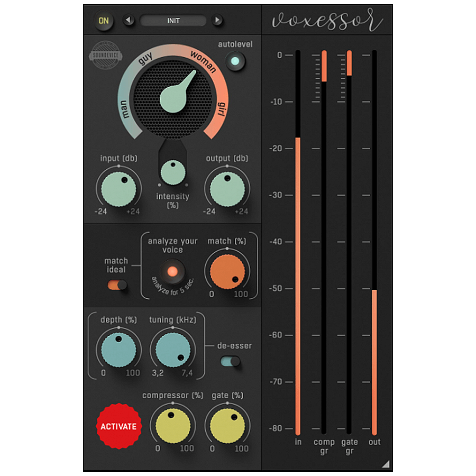The width and height of the screenshot is (476, 476).
Task: Toggle the match ideal switch
Action: [117, 285]
